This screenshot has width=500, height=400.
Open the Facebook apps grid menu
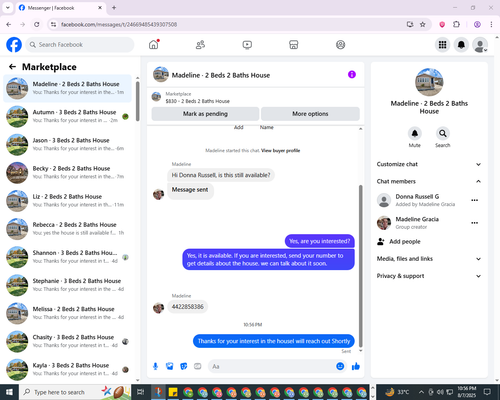pyautogui.click(x=442, y=45)
